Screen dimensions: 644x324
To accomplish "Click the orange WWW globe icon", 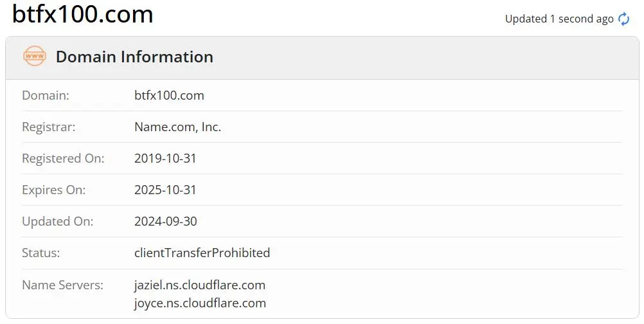I will 35,57.
